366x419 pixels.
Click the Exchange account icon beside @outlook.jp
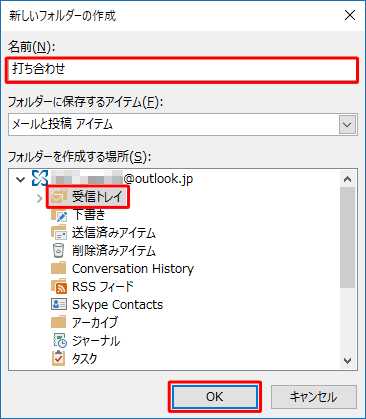[40, 178]
